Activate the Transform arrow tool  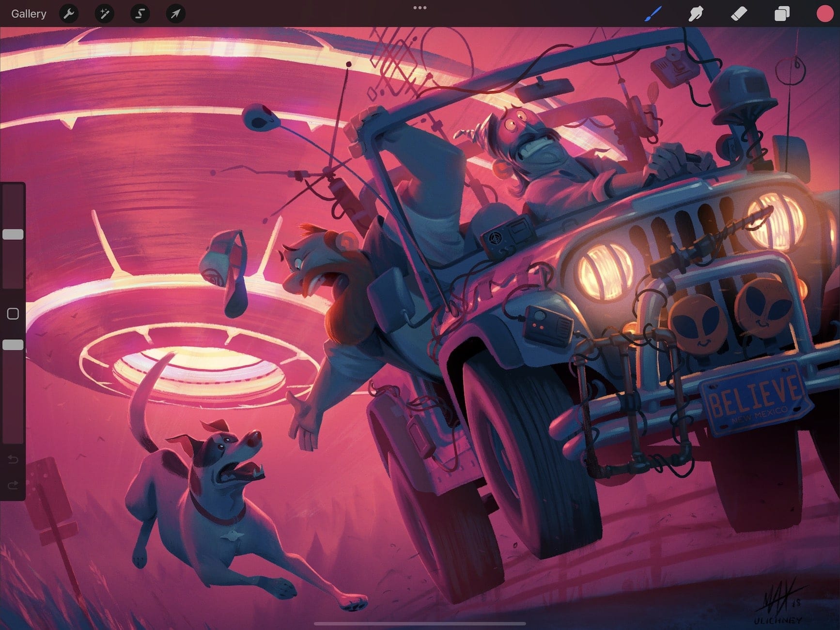click(x=175, y=14)
